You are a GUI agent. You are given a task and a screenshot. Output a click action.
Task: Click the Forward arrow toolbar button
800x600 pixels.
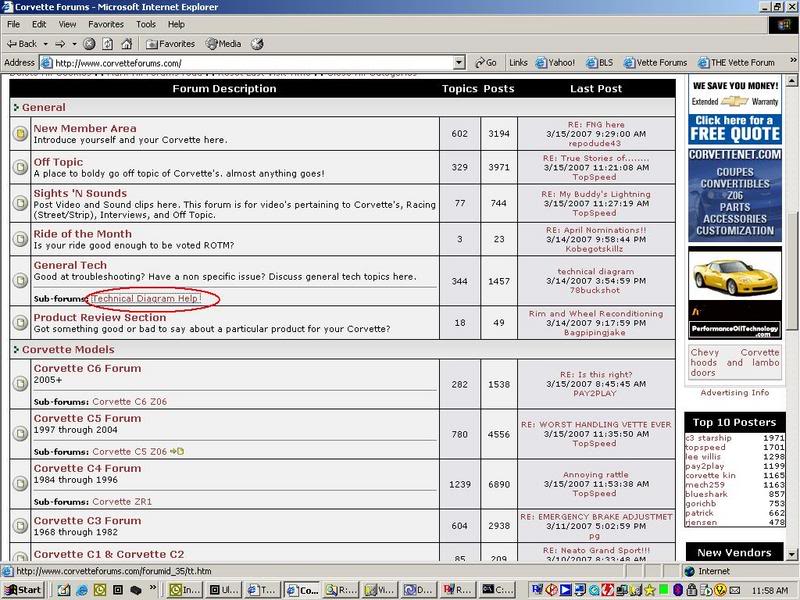[60, 44]
